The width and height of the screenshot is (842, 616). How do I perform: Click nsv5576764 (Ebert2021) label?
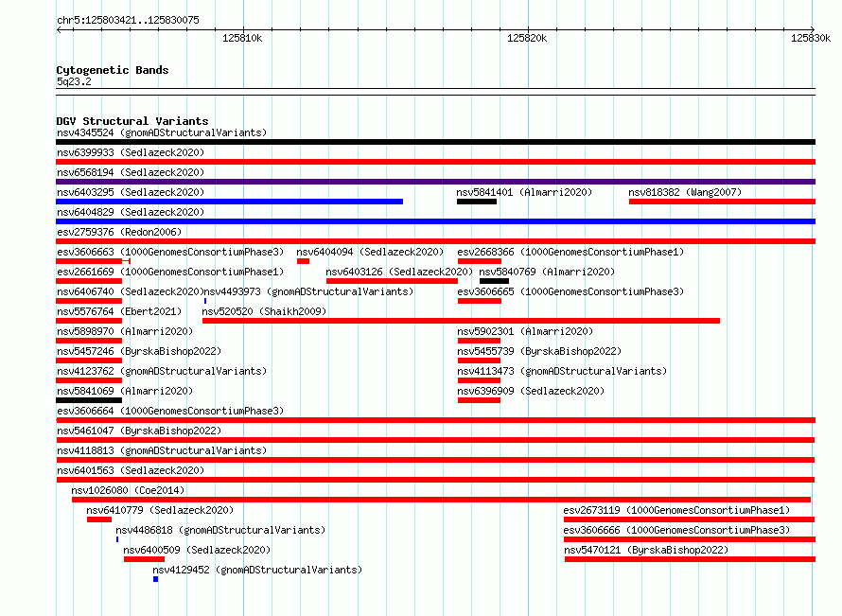pos(119,311)
